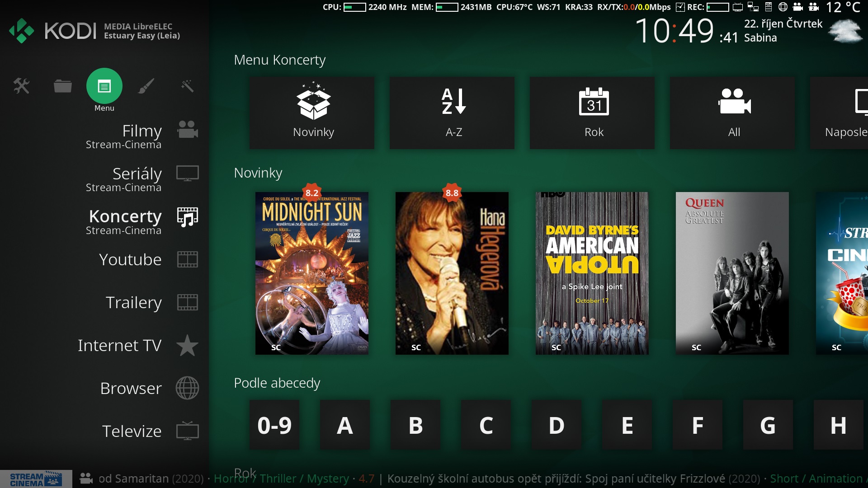The height and width of the screenshot is (488, 868).
Task: Open the tools (wrench) icon in sidebar
Action: pyautogui.click(x=21, y=86)
